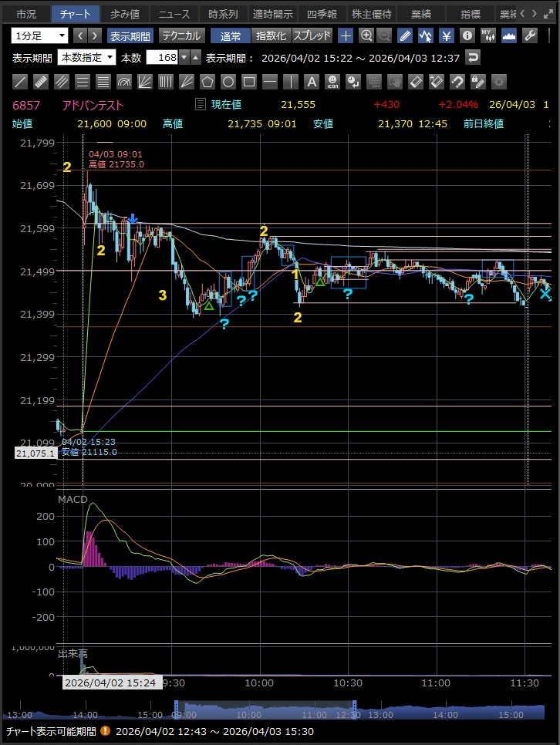Select the trend line drawing tool
Image resolution: width=560 pixels, height=745 pixels.
pyautogui.click(x=21, y=82)
